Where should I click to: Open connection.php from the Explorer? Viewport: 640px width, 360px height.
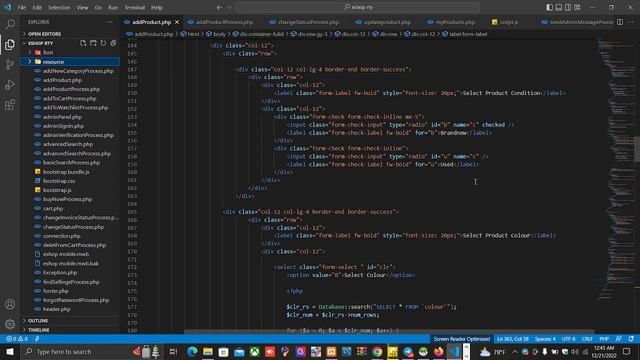tap(62, 236)
